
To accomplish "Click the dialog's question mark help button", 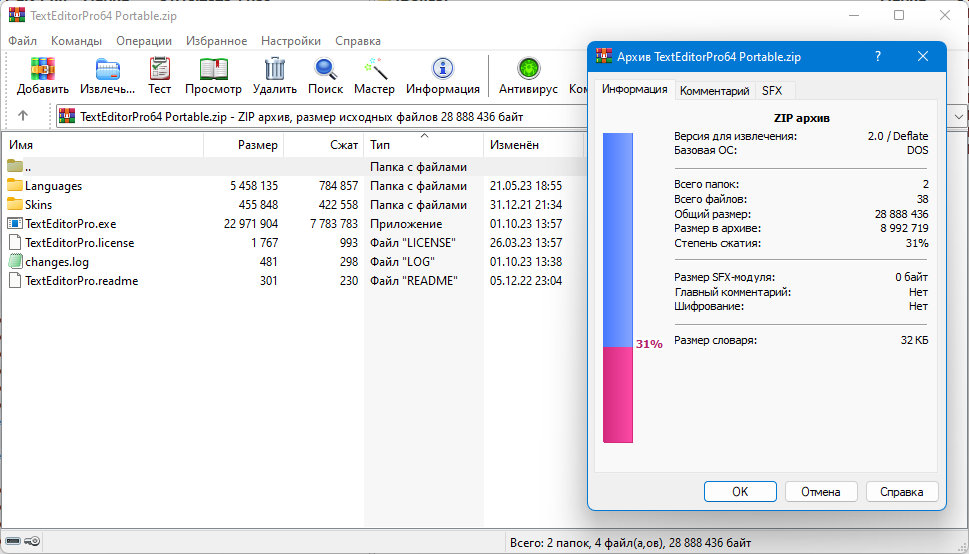I will [x=878, y=56].
